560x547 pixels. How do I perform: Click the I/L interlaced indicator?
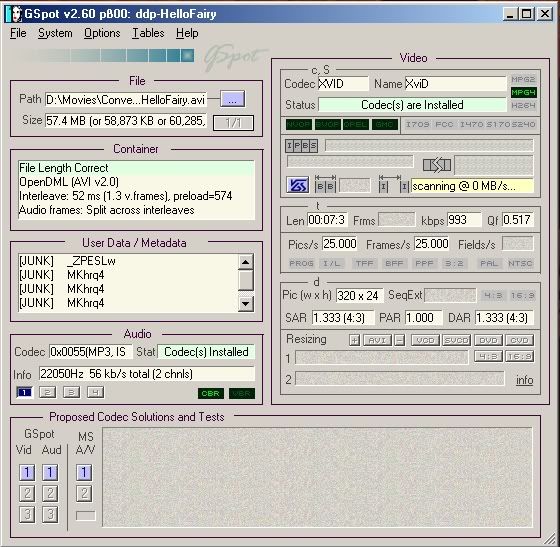(332, 264)
